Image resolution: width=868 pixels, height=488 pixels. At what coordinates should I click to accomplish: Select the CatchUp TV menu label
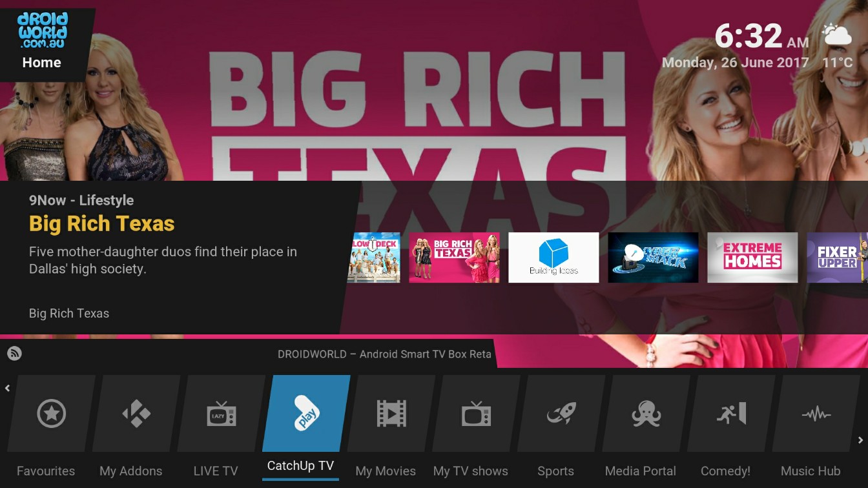300,465
